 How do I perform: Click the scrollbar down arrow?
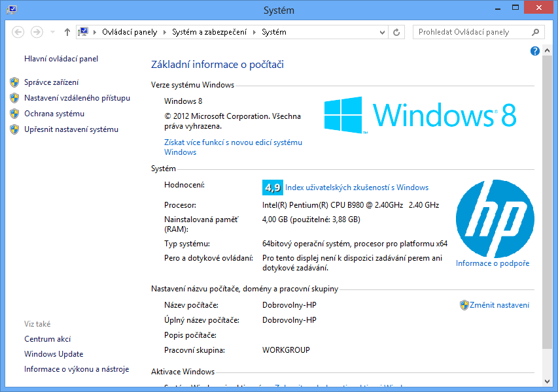[548, 382]
